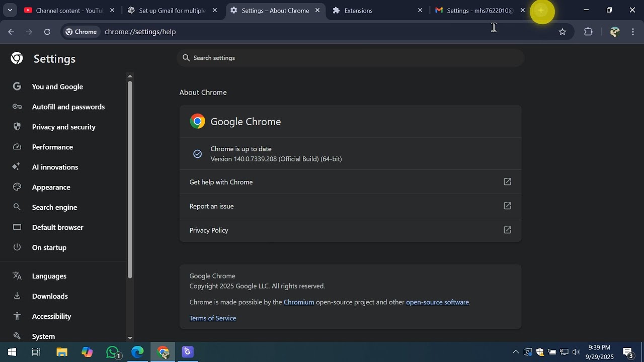Click the Copyright 2025 Google LLC text
This screenshot has height=362, width=644.
tap(257, 286)
